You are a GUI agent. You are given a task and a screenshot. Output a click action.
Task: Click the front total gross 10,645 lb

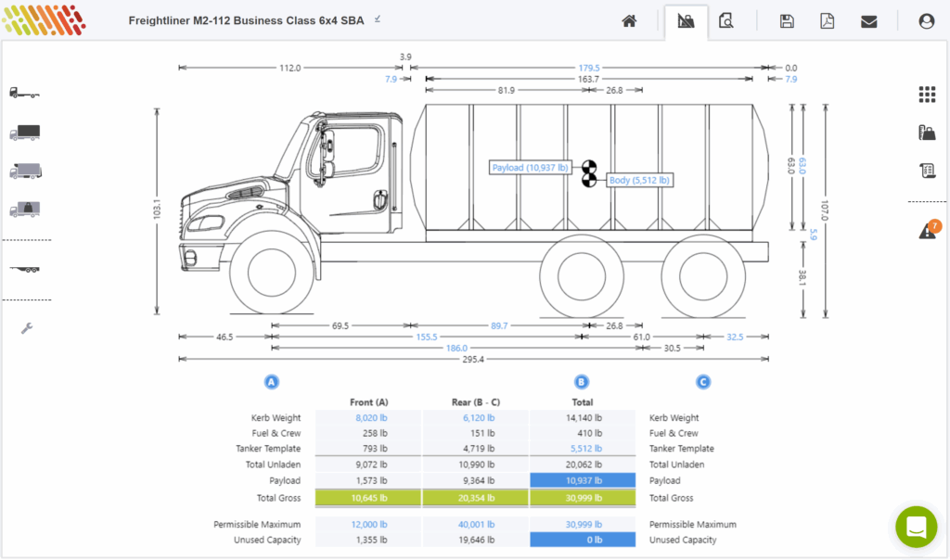(x=368, y=498)
